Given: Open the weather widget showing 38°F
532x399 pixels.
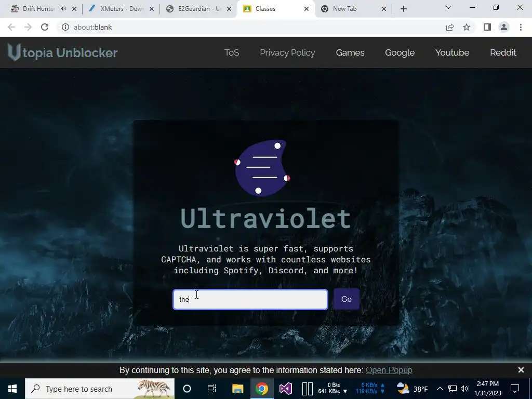Looking at the screenshot, I should tap(412, 389).
